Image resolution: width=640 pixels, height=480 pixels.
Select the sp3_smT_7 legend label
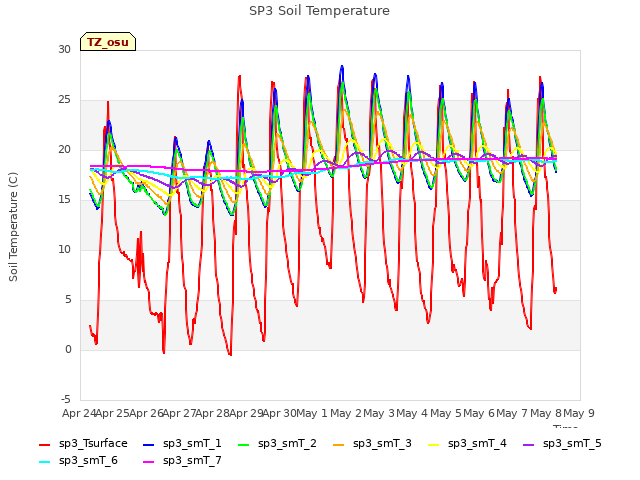click(192, 460)
